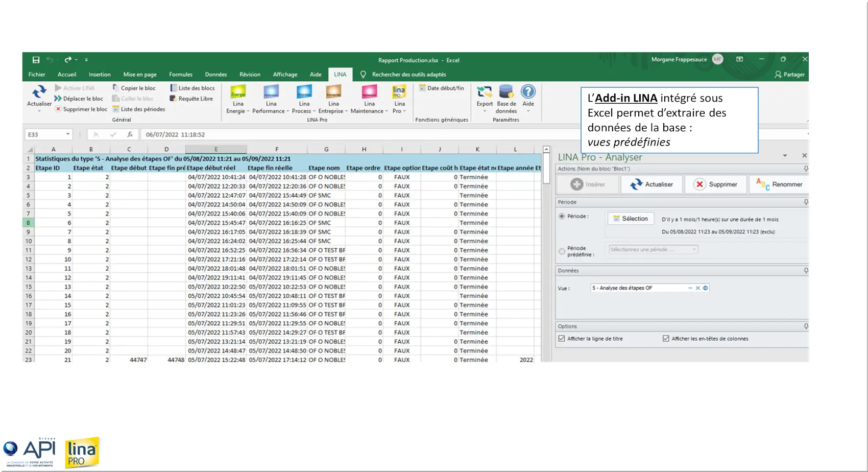
Task: Clear the Vue field with X icon
Action: (x=698, y=288)
